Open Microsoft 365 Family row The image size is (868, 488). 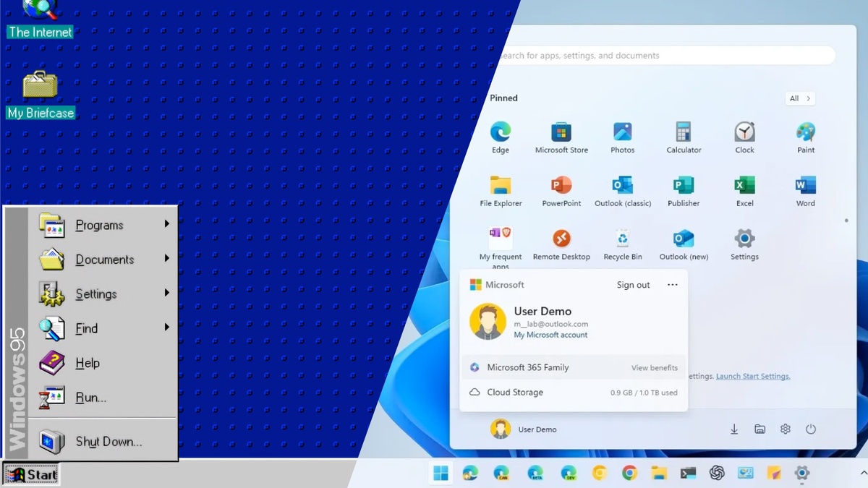574,367
